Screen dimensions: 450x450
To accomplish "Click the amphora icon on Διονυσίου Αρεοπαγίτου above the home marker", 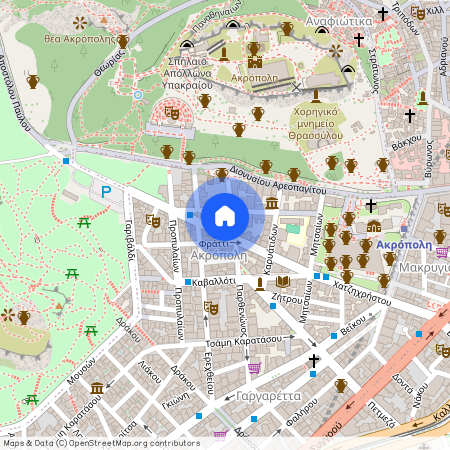I will tap(222, 174).
